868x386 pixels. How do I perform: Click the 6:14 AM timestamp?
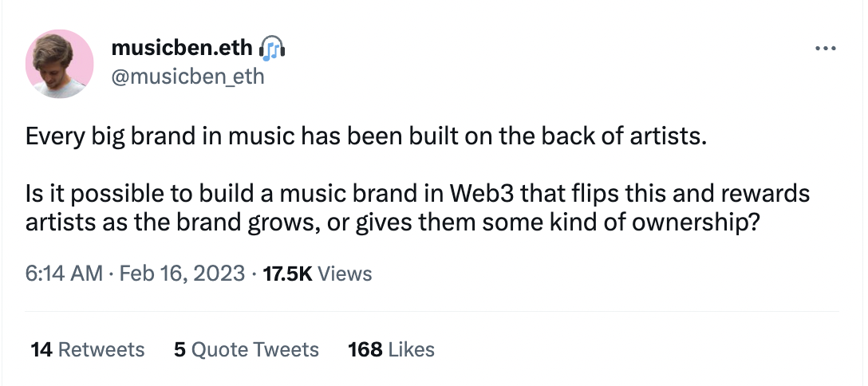64,274
